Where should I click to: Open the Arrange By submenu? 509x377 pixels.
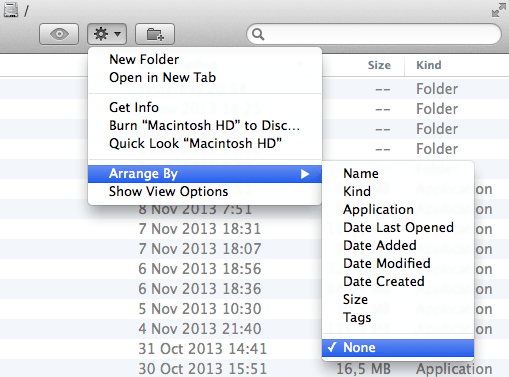[x=205, y=174]
